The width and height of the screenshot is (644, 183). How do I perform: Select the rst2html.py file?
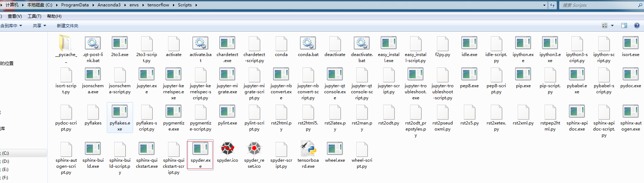pyautogui.click(x=281, y=118)
